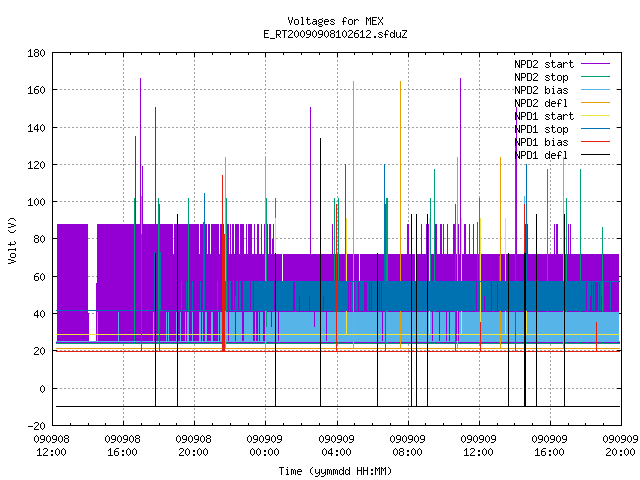Select the 'NPD2 stop' legend label
Viewport: 640px width, 480px height.
coord(541,77)
